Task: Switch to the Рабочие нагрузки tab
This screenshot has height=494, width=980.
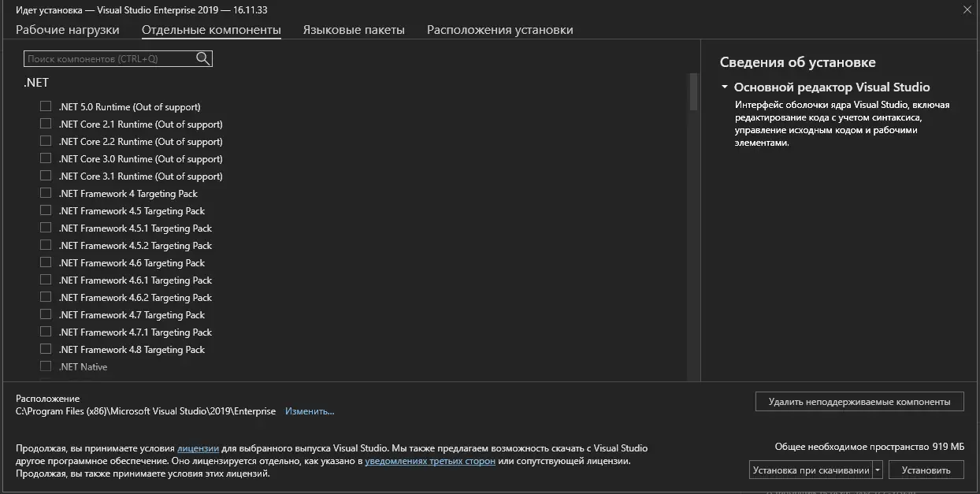Action: [67, 29]
